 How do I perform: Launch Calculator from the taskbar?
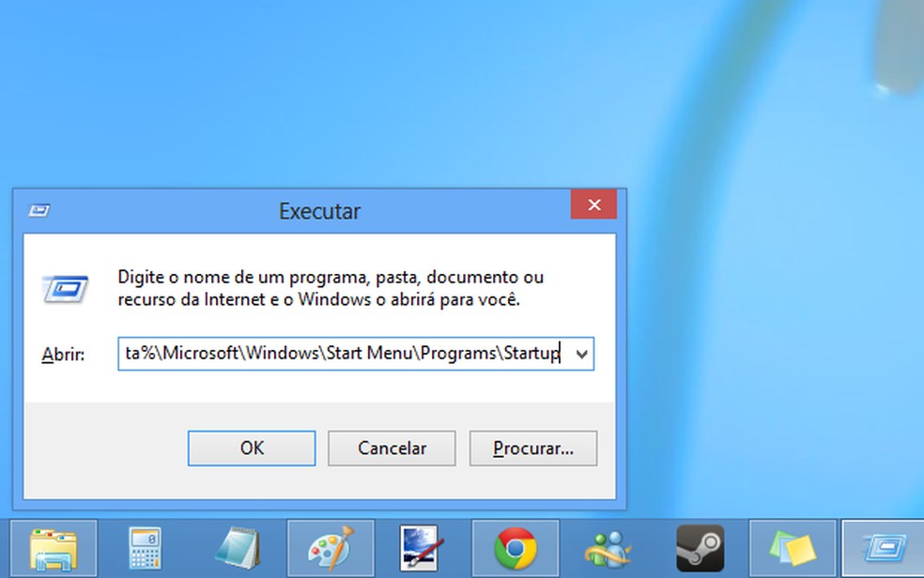pos(145,549)
